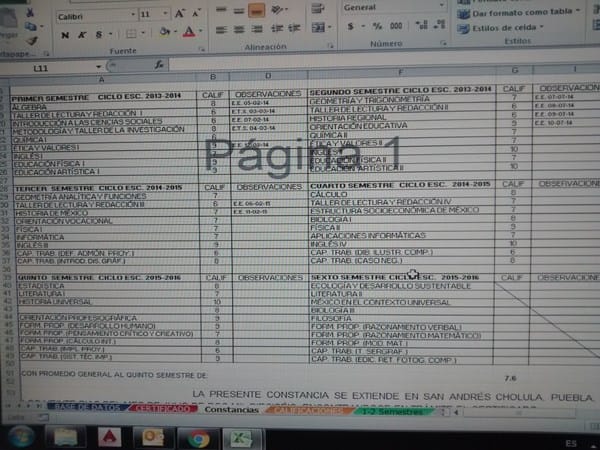Click the comma style 000 icon
This screenshot has height=450, width=600.
tap(396, 26)
